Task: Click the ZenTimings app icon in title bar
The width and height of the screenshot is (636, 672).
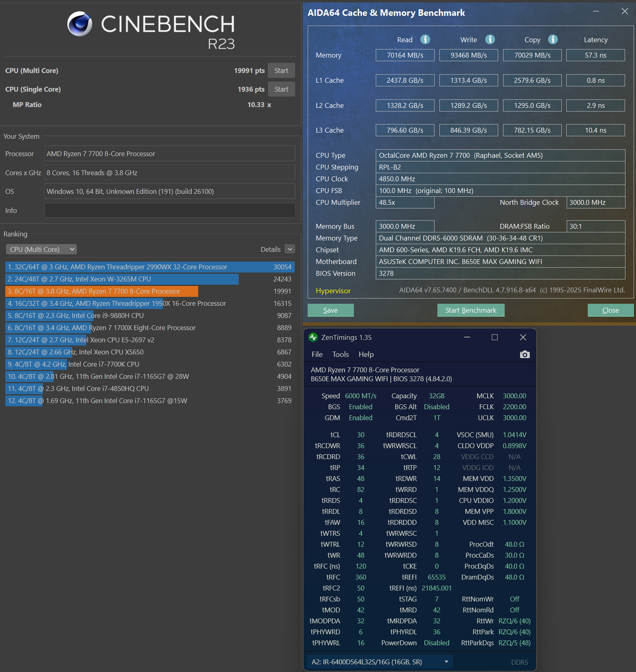Action: 313,337
